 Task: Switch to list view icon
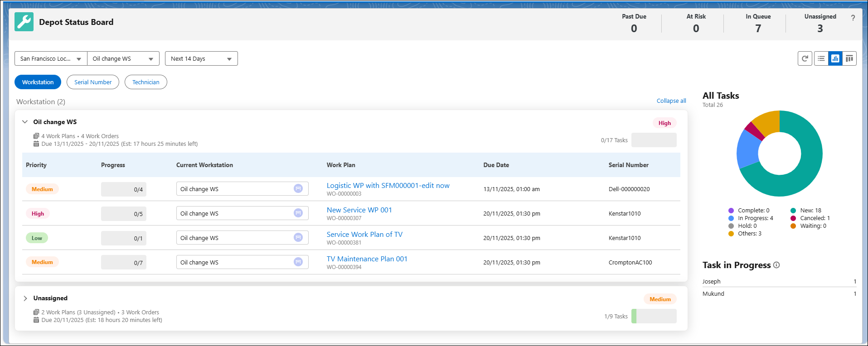point(821,58)
